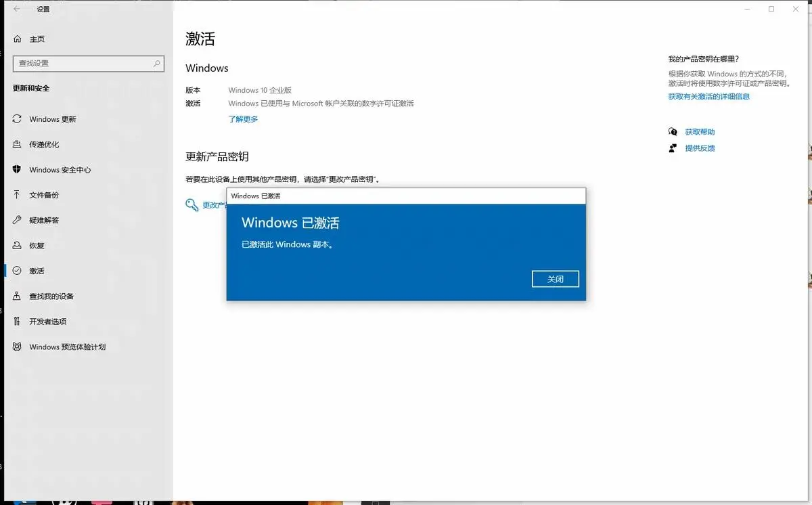Viewport: 812px width, 505px height.
Task: Open the 开发者选项 sidebar icon
Action: point(17,322)
